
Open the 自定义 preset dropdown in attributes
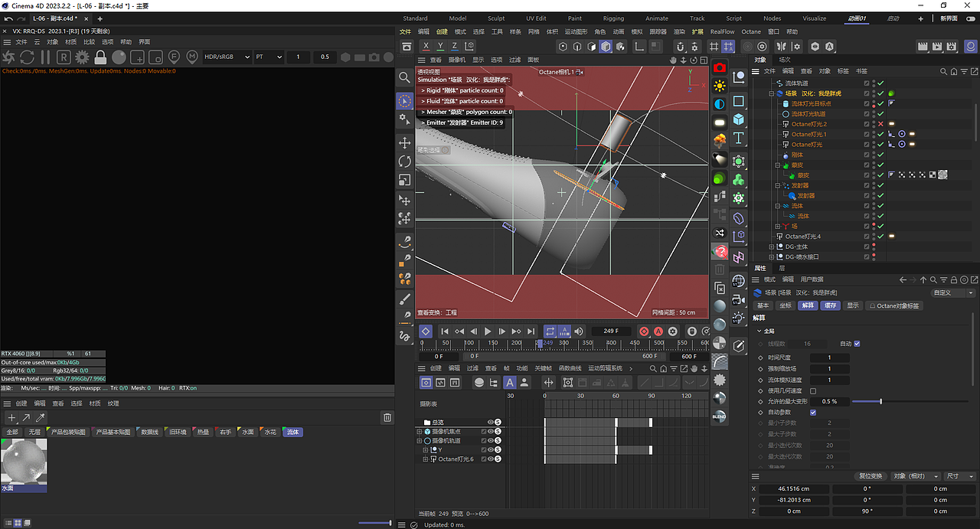tap(952, 292)
